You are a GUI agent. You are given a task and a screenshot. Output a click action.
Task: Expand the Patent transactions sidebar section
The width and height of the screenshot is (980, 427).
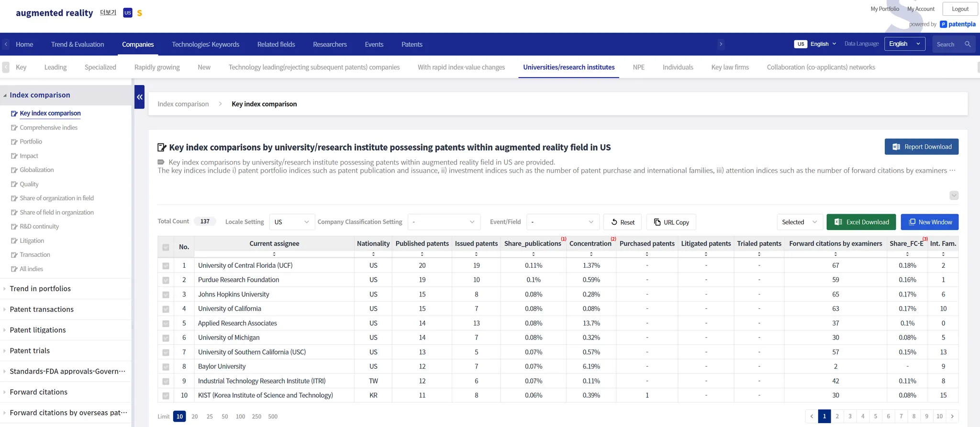pos(42,309)
